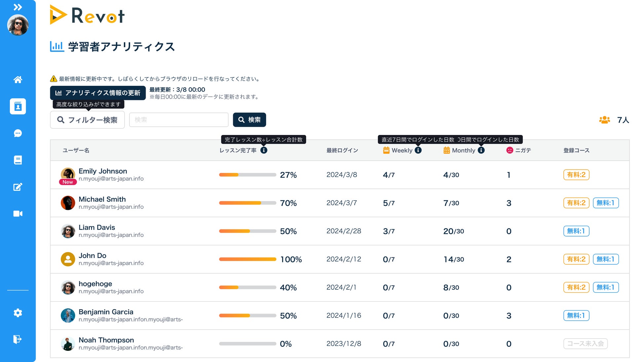Open the learner contacts sidebar icon
Image resolution: width=644 pixels, height=362 pixels.
[18, 106]
